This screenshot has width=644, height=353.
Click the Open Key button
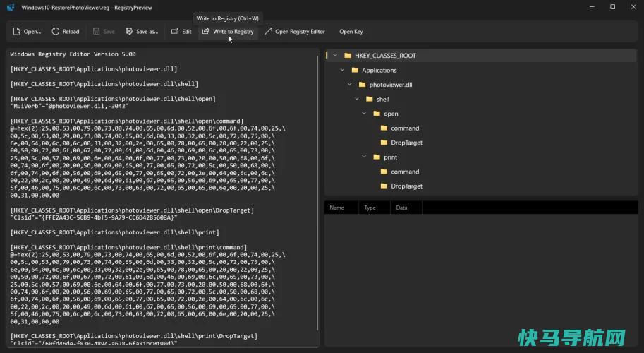351,32
